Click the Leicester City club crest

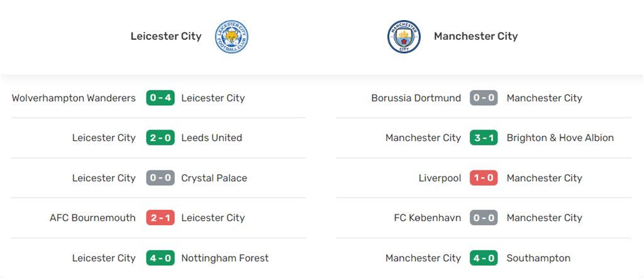tap(232, 36)
